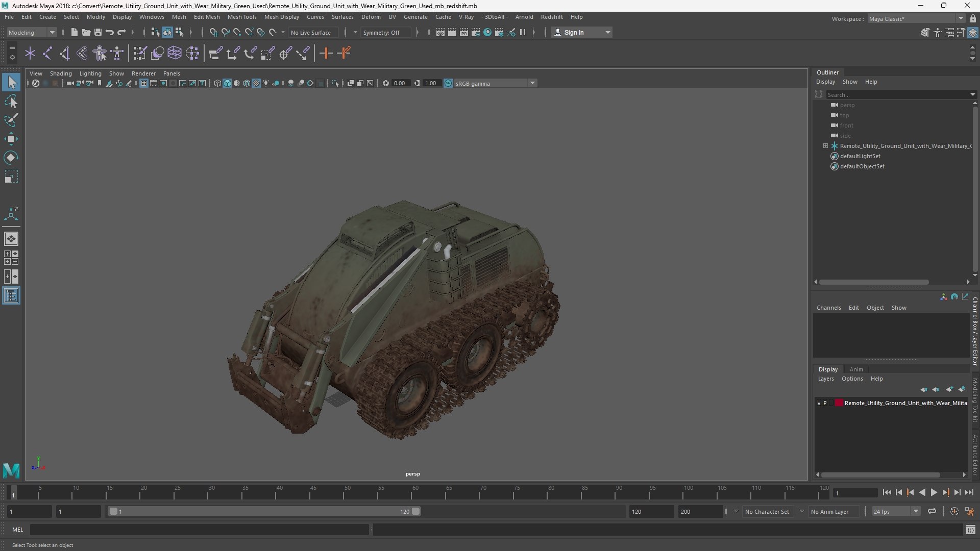Toggle the loop playback mode button
980x551 pixels.
click(932, 511)
